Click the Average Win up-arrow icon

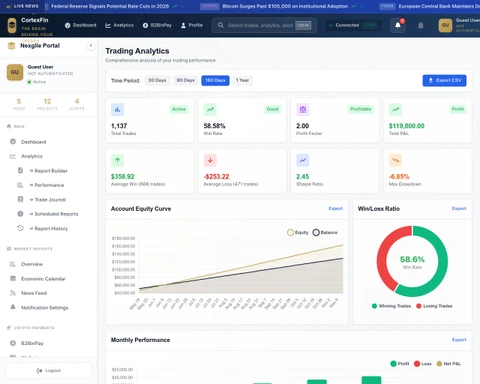pyautogui.click(x=117, y=160)
